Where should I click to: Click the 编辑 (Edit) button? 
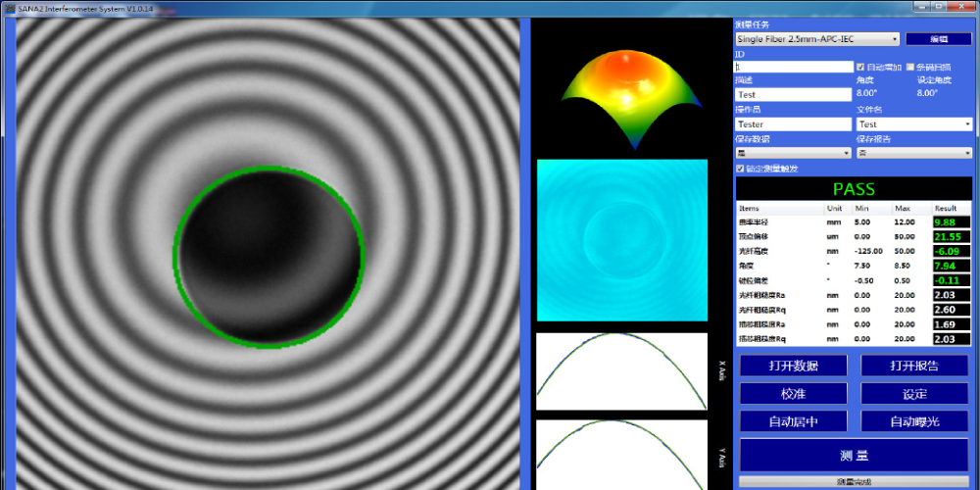point(938,39)
